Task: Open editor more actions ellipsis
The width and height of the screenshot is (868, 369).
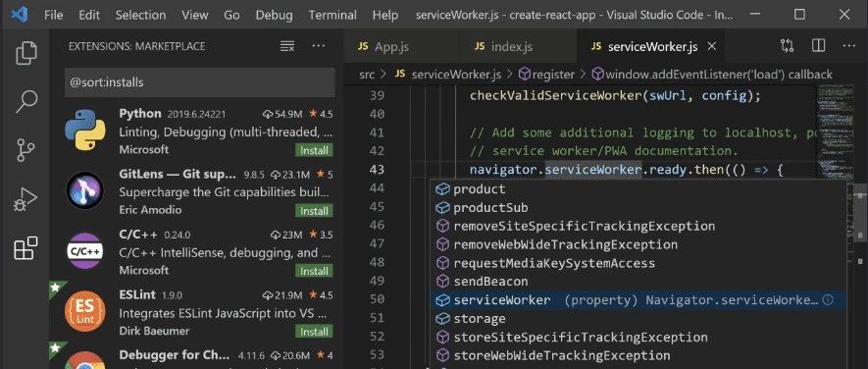Action: 848,46
